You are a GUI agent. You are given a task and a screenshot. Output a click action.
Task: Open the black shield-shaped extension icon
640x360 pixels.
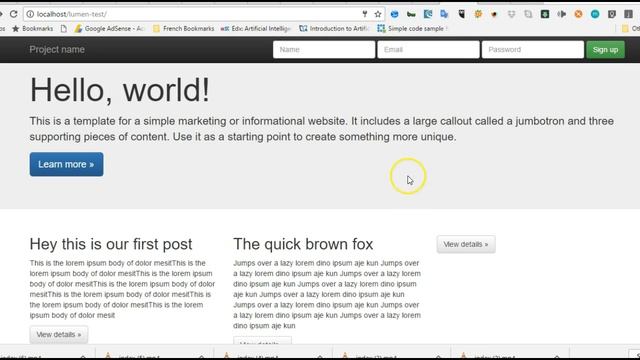tap(461, 14)
